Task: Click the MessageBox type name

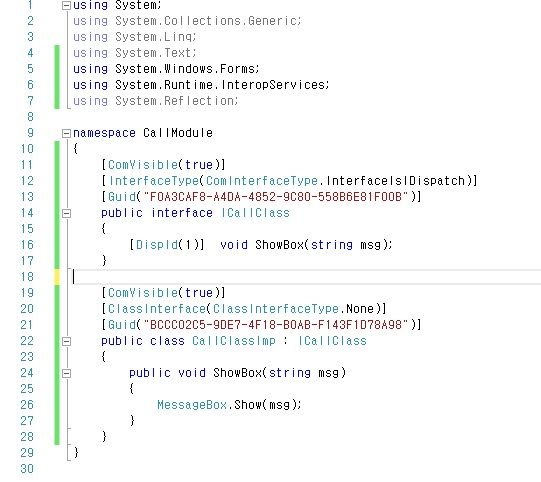Action: (192, 405)
